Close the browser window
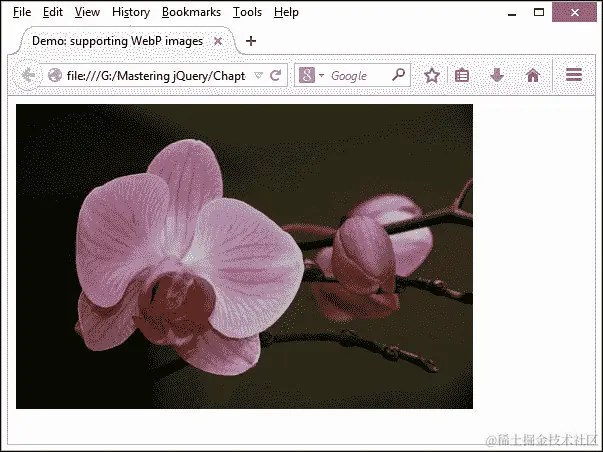Screen dimensions: 603x452 575,12
